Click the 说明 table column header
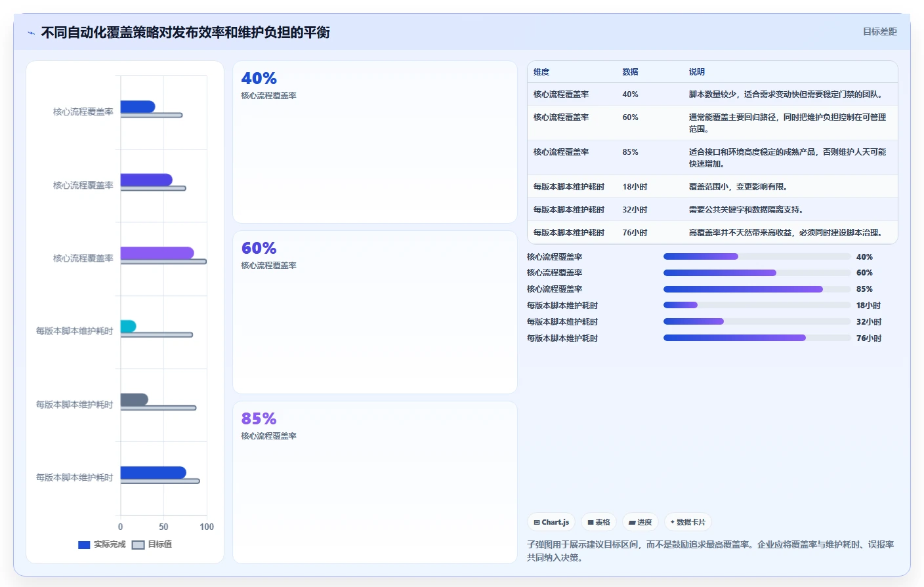 [697, 72]
